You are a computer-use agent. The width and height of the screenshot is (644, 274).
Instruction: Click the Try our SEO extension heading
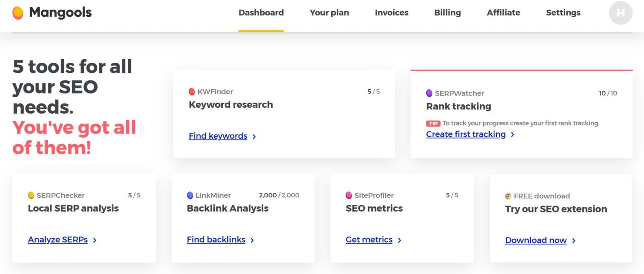pyautogui.click(x=556, y=209)
